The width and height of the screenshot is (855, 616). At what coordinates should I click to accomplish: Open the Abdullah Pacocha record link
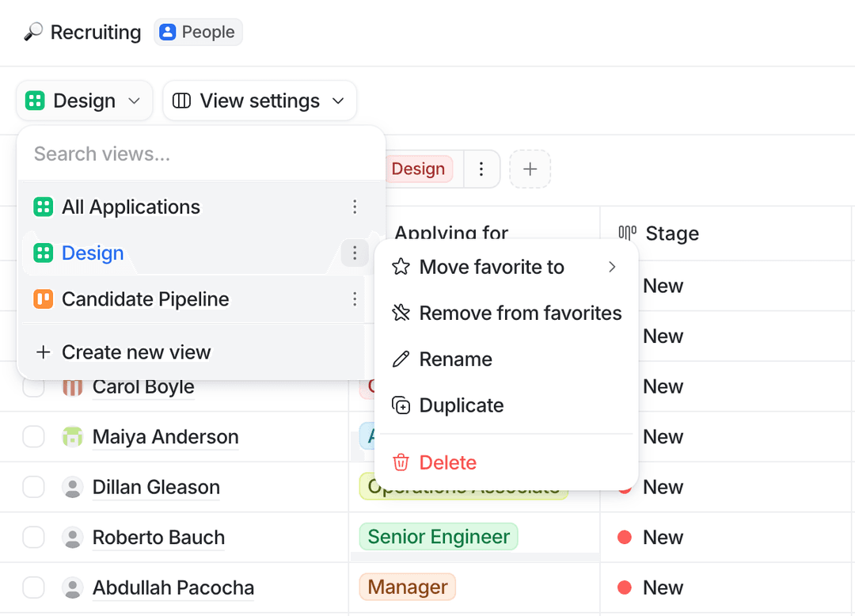point(173,587)
